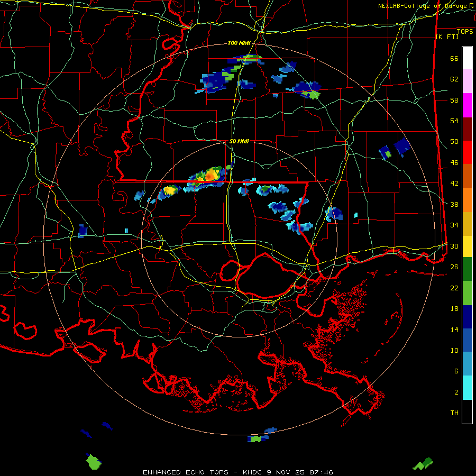Select the bright red legend swatch
This screenshot has height=476, width=476.
coord(467,152)
